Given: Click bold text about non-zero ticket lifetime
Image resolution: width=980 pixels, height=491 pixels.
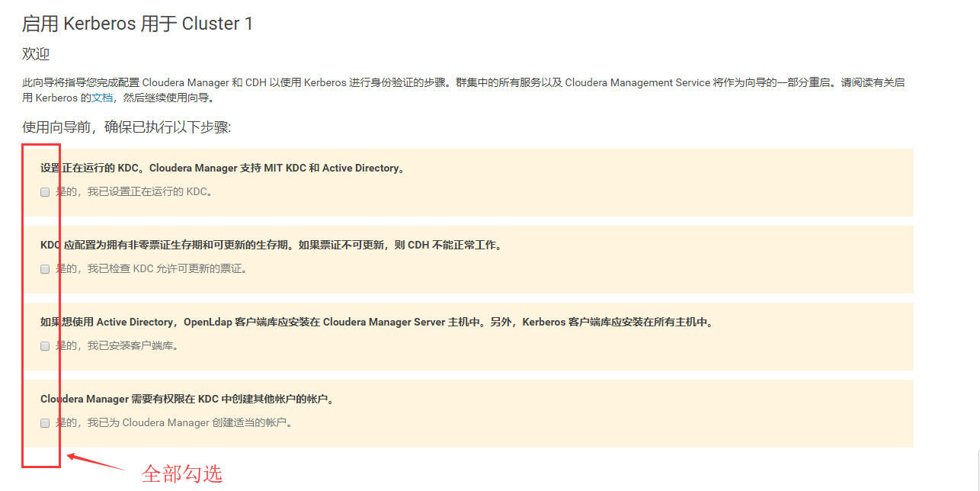Looking at the screenshot, I should 271,245.
